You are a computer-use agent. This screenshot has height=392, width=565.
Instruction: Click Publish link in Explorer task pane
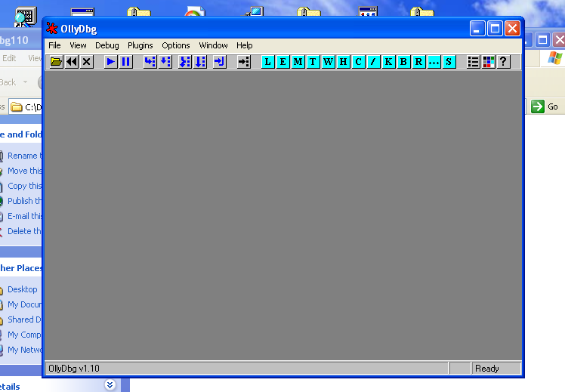click(25, 201)
